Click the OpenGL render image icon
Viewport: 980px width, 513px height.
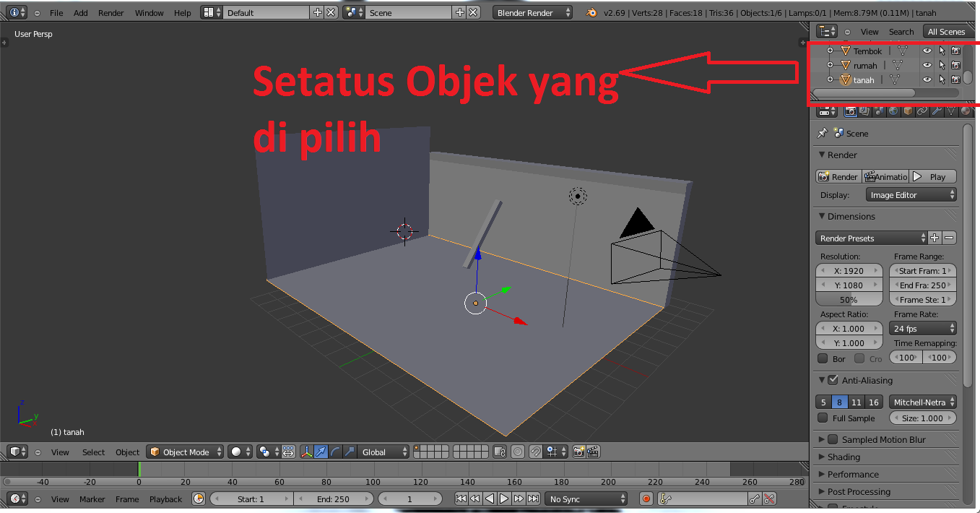tap(578, 452)
